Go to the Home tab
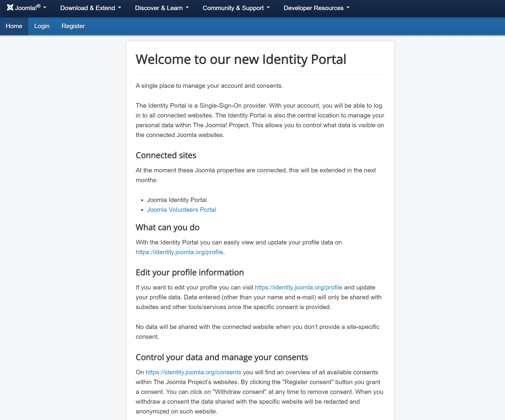Image resolution: width=505 pixels, height=420 pixels. point(14,26)
